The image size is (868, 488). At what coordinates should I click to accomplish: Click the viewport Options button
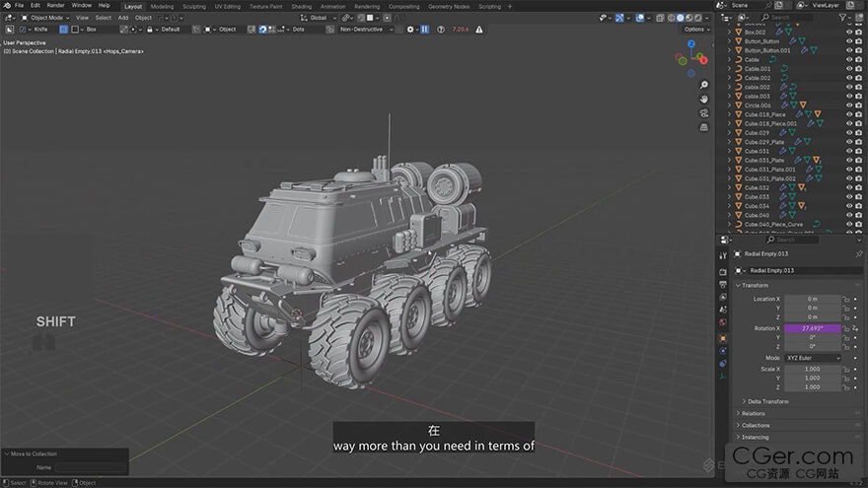695,30
